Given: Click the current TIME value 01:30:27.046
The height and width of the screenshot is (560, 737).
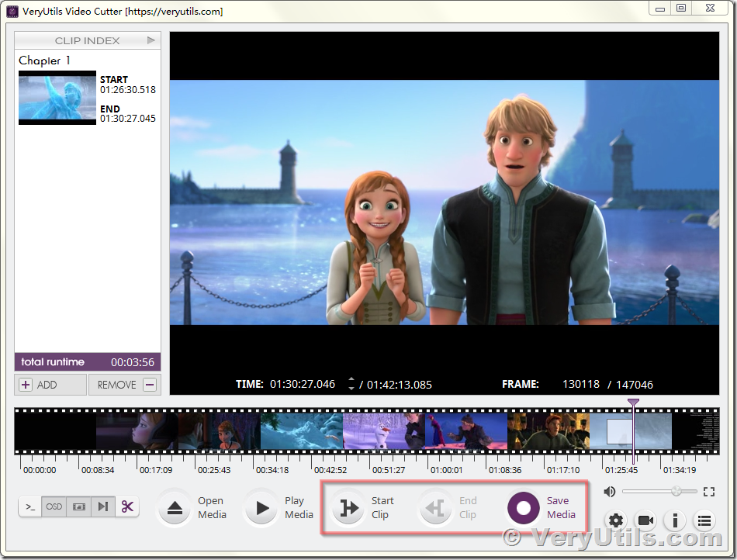Looking at the screenshot, I should click(303, 384).
